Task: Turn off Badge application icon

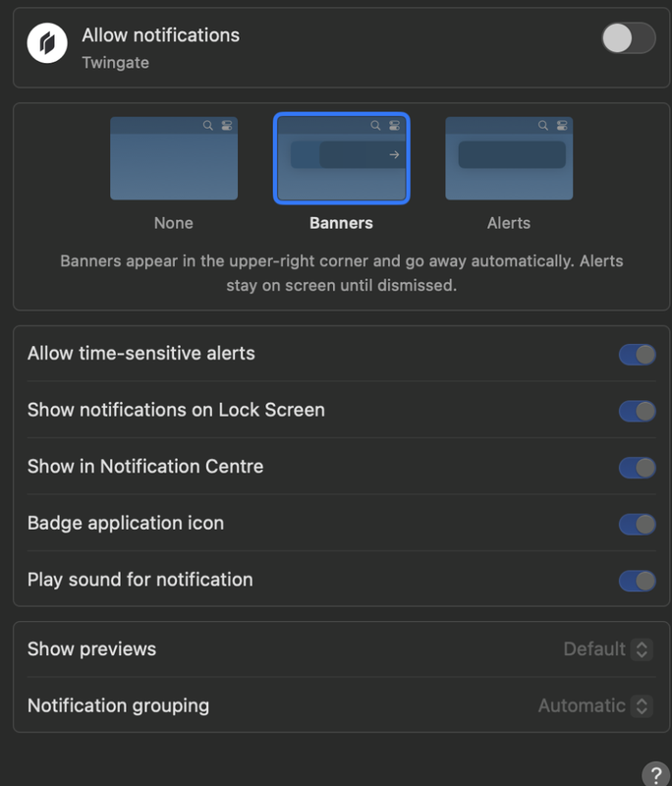Action: point(637,525)
